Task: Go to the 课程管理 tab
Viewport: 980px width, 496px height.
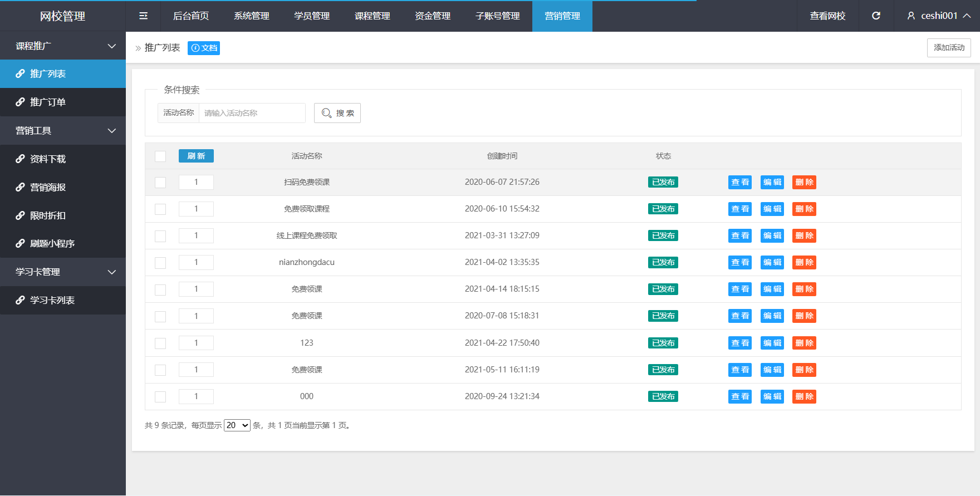Action: [x=373, y=16]
